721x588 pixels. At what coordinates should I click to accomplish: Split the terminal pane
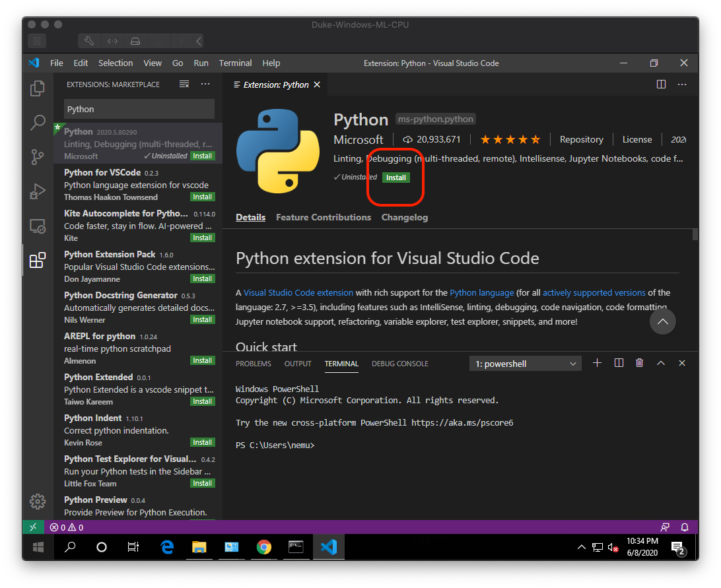(619, 362)
